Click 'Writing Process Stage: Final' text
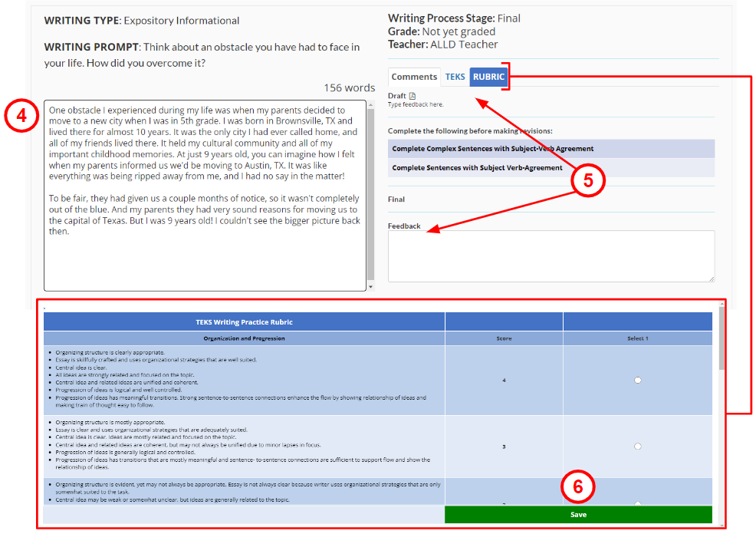The height and width of the screenshot is (534, 756). [x=454, y=18]
